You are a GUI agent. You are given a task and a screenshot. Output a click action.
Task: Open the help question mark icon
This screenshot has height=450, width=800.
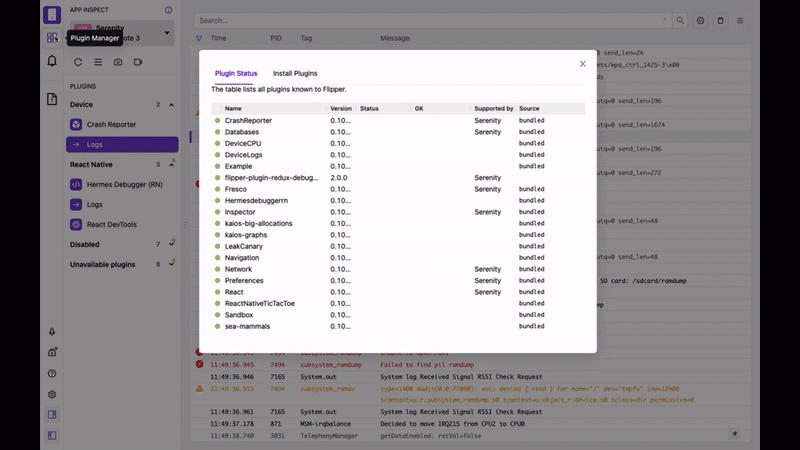(52, 373)
